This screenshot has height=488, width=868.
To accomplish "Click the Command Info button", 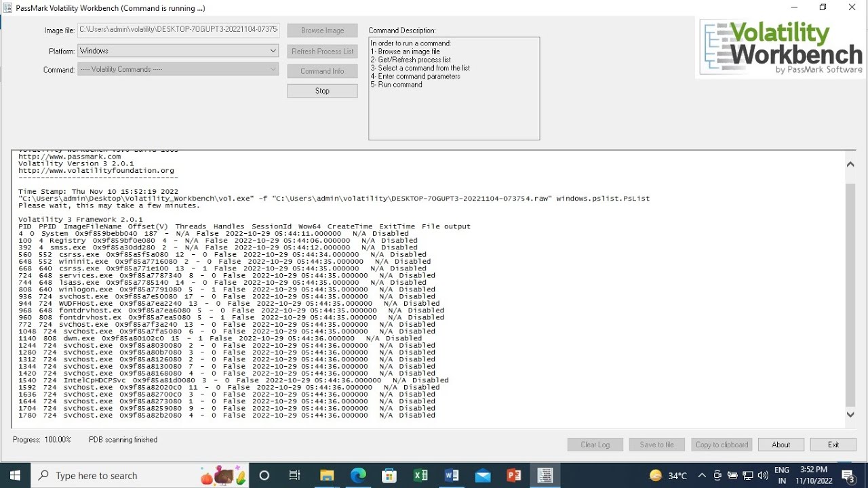I will tap(322, 71).
